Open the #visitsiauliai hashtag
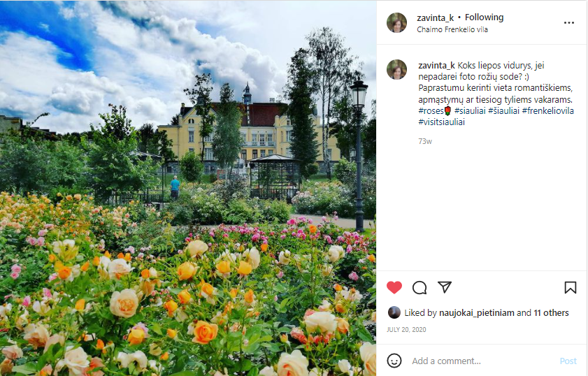 coord(441,122)
